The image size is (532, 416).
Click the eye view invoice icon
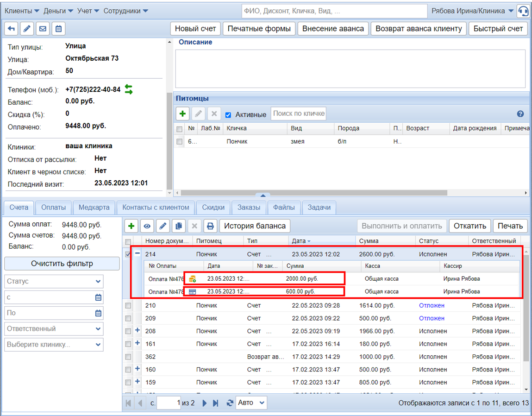[147, 226]
